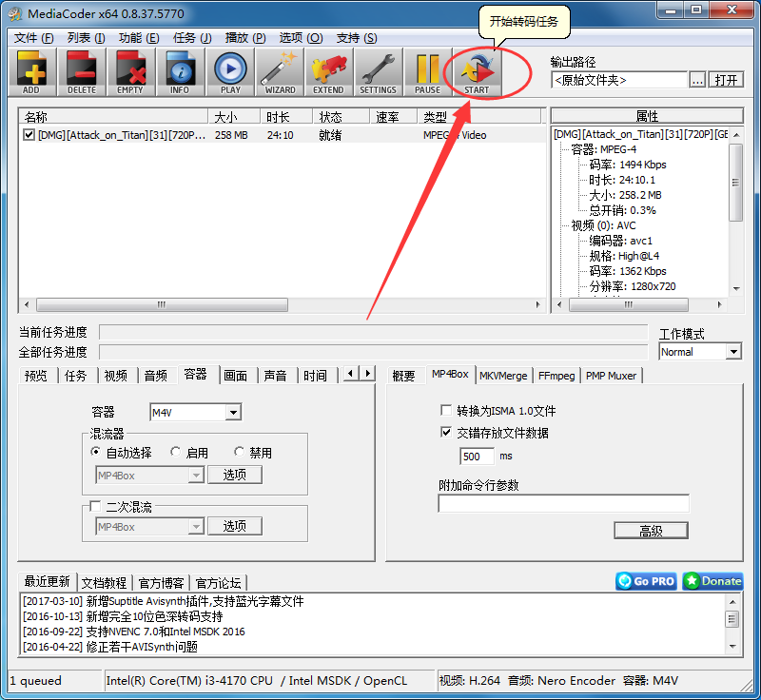Click the 500 ms input field
The width and height of the screenshot is (761, 700).
tap(478, 456)
